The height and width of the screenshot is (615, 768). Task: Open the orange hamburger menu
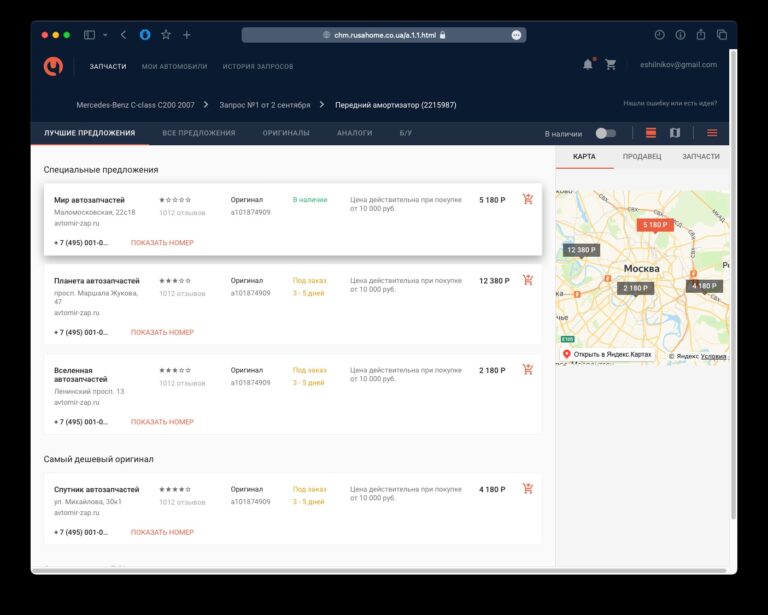coord(712,133)
